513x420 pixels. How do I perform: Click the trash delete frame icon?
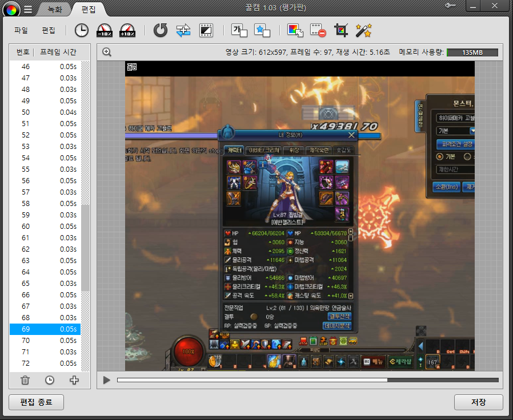(x=25, y=380)
